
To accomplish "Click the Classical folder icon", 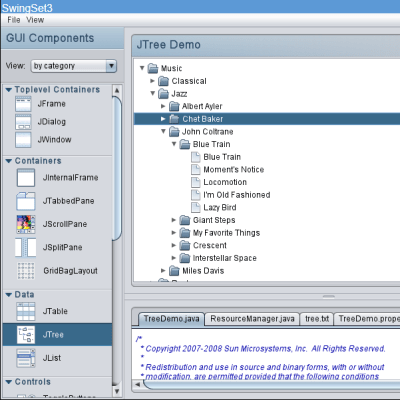I will click(164, 81).
